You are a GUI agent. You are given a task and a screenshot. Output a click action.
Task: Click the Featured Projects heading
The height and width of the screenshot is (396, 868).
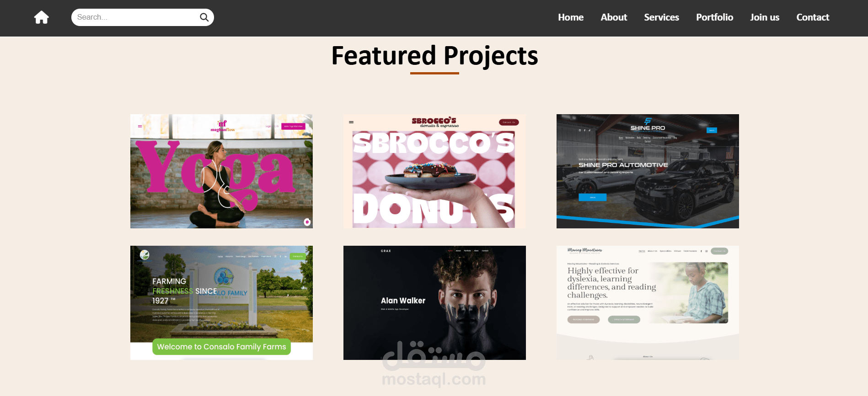[434, 56]
